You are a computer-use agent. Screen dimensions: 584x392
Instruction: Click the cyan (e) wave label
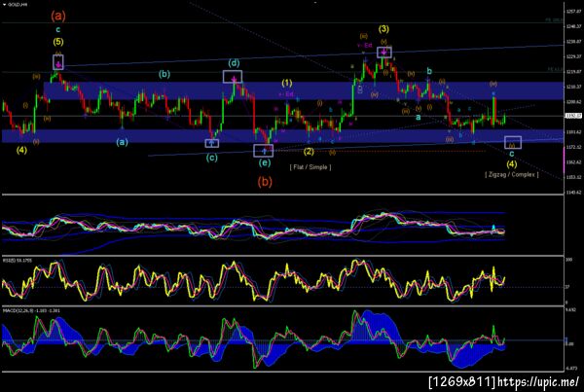click(265, 162)
